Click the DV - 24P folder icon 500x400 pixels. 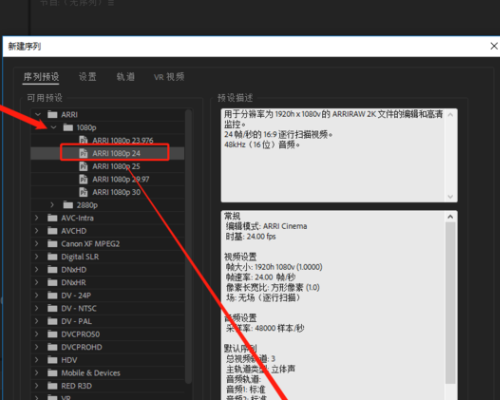click(52, 295)
